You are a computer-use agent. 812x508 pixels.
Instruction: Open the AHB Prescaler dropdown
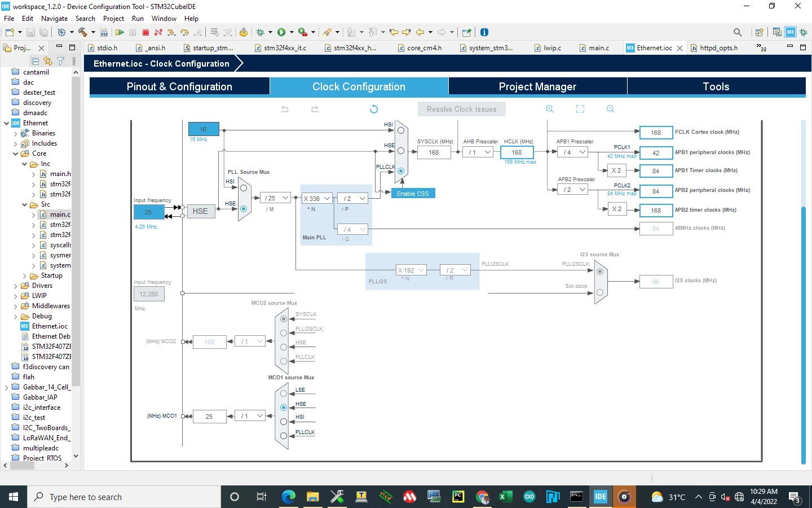pos(478,152)
